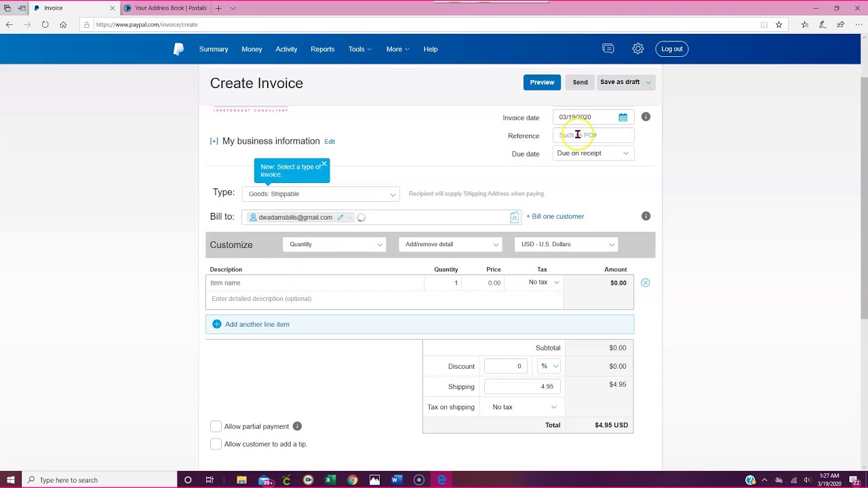The image size is (868, 488).
Task: Add page to favorites star
Action: [778, 24]
